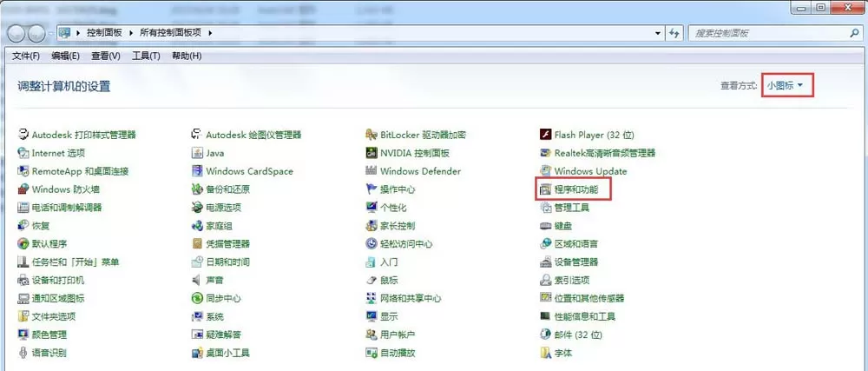Click the 语音识别 microphone icon

23,353
